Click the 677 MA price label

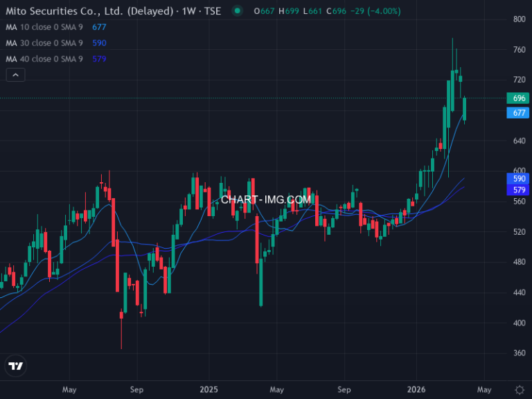tap(518, 113)
